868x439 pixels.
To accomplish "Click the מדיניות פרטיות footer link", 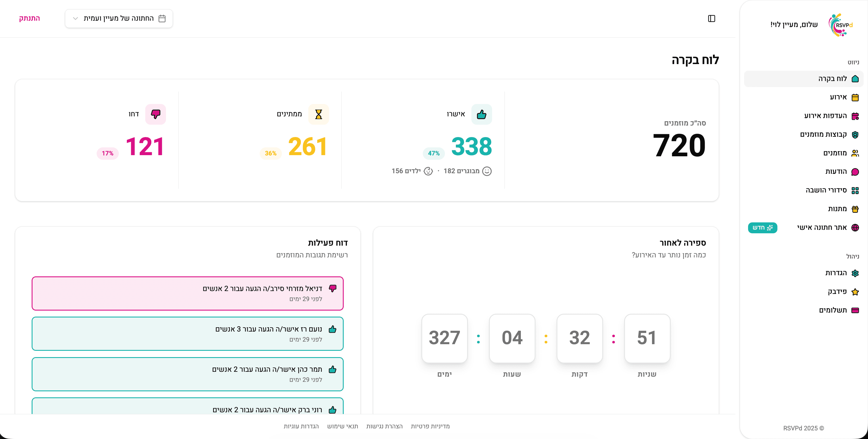I will 430,426.
